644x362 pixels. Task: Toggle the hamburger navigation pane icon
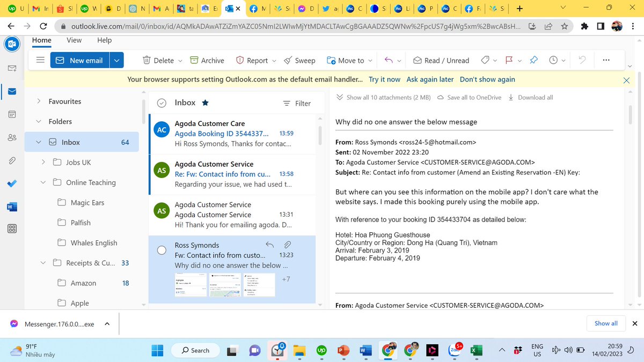(40, 60)
